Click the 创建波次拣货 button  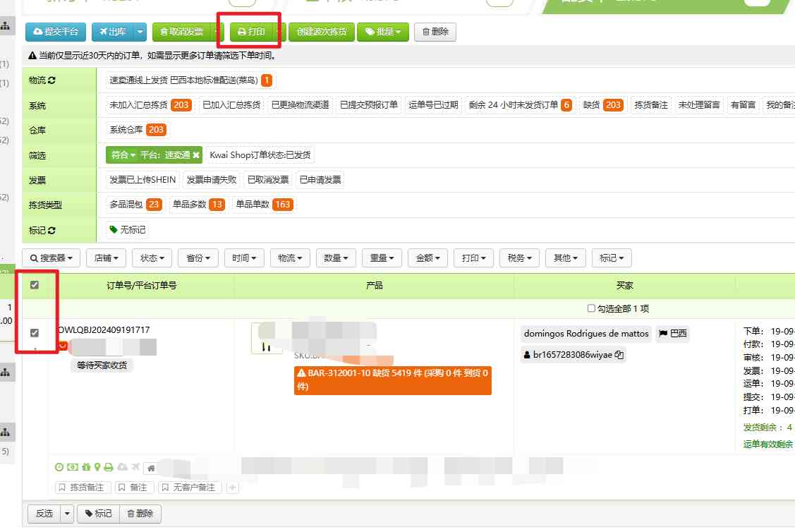tap(321, 31)
